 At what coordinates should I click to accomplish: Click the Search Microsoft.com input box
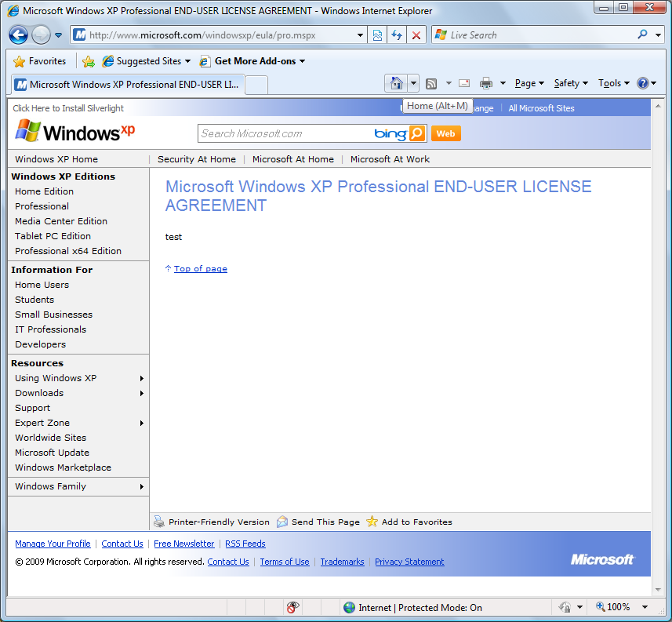284,133
